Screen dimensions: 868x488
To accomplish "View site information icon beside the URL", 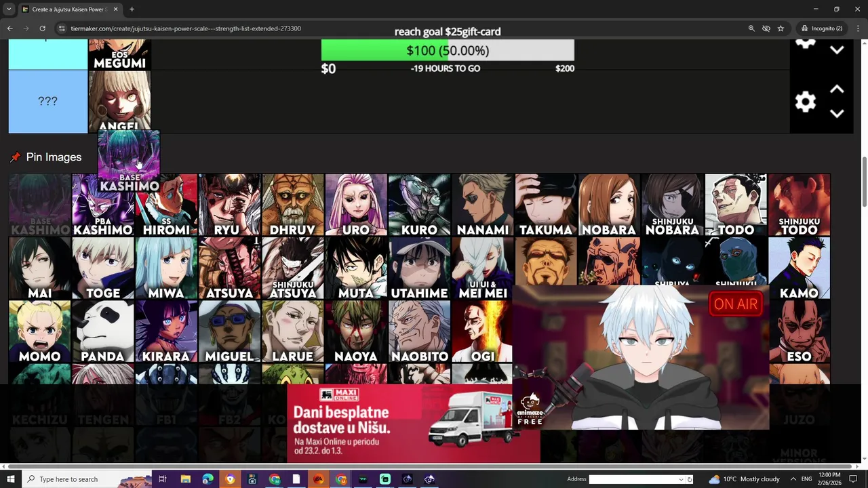I will (x=61, y=28).
